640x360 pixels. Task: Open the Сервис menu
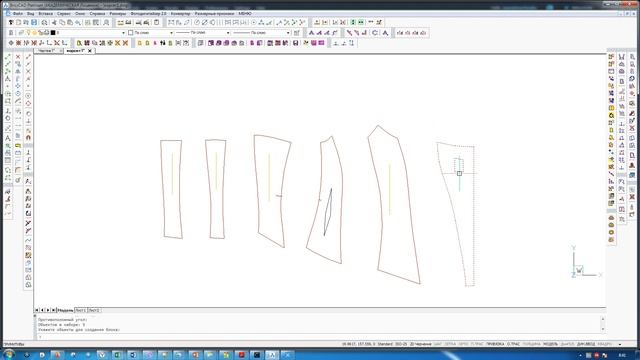(64, 13)
